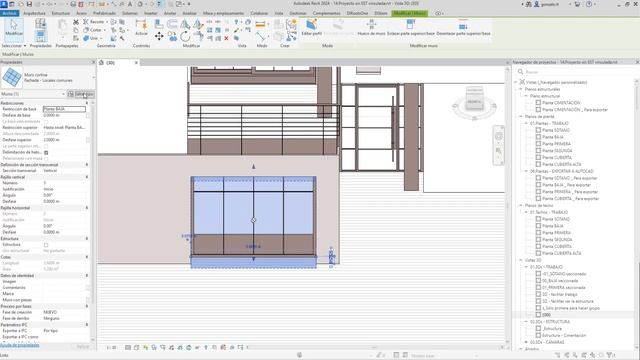Click the user account sign-in icon
The width and height of the screenshot is (640, 360).
(536, 4)
